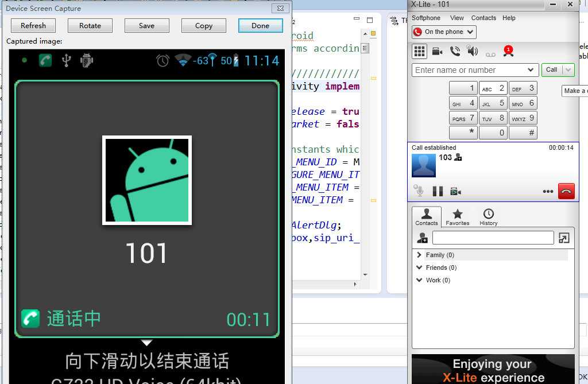This screenshot has width=588, height=384.
Task: Dial key 6 MNO on the keypad
Action: point(523,103)
